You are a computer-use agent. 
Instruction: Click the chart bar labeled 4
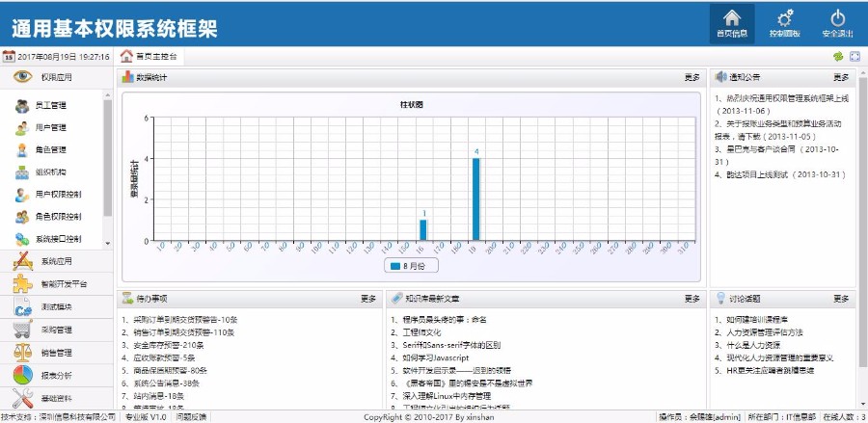click(475, 199)
